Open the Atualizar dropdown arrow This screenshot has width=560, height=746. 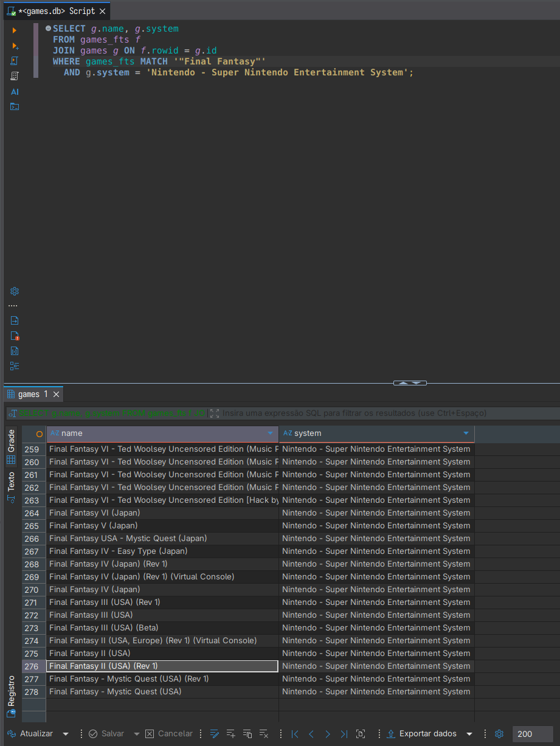66,734
